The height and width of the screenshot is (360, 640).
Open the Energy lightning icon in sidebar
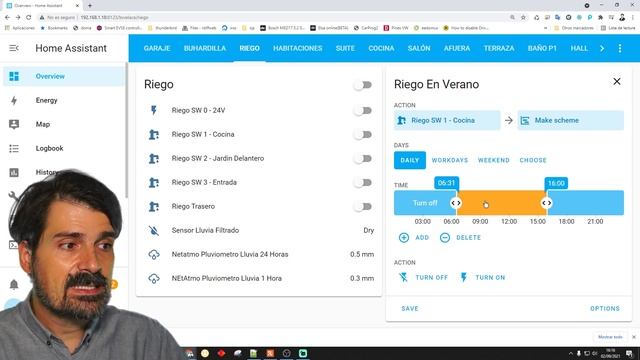[14, 100]
